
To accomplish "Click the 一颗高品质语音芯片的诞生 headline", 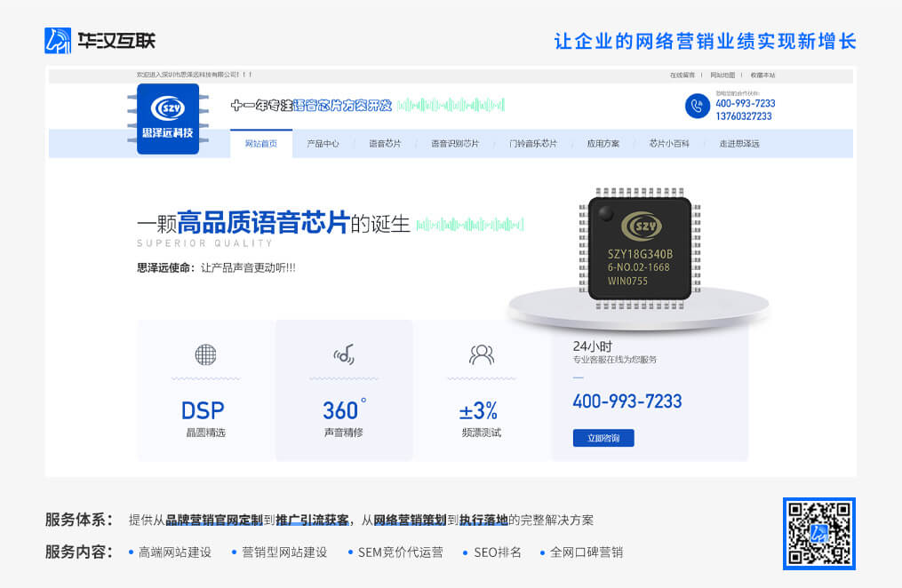I will point(273,223).
